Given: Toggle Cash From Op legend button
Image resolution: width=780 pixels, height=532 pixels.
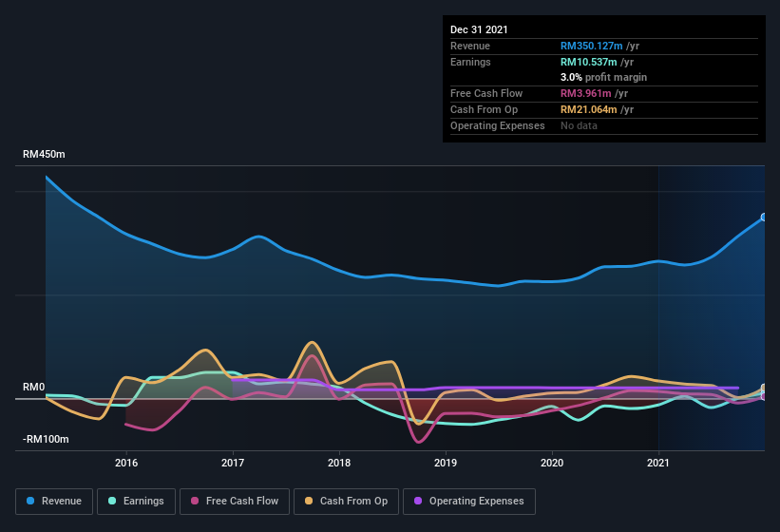Looking at the screenshot, I should [x=346, y=502].
